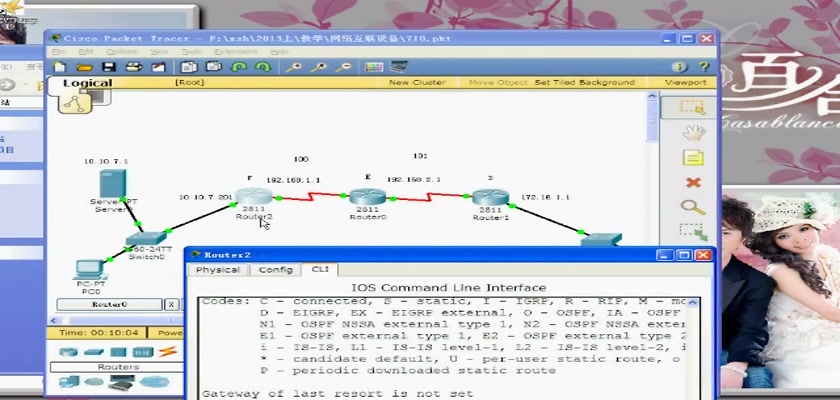Select the Custom Made Devices icon
Screen dimensions: 840x400
pyautogui.click(x=122, y=382)
